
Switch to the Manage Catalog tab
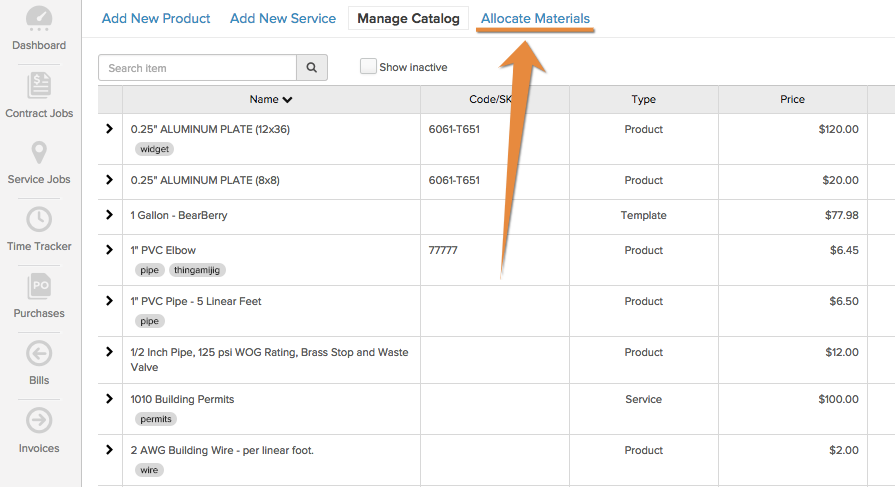tap(408, 18)
